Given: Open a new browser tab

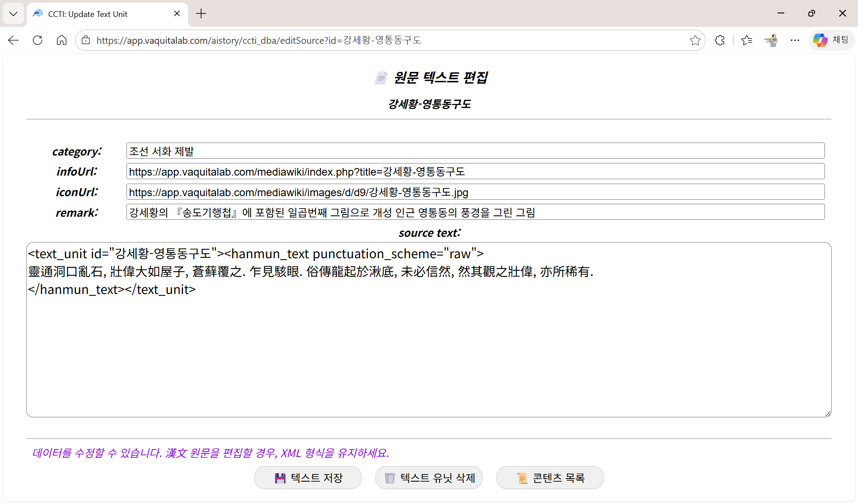Looking at the screenshot, I should tap(201, 13).
